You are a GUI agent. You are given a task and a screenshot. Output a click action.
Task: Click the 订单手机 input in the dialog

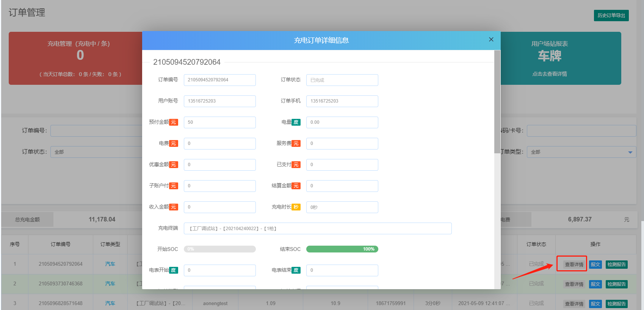pos(342,101)
